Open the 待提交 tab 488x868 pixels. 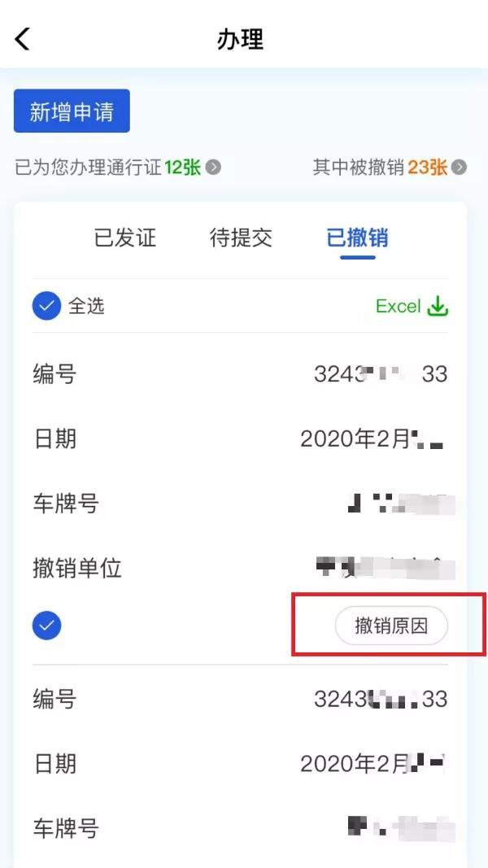241,238
